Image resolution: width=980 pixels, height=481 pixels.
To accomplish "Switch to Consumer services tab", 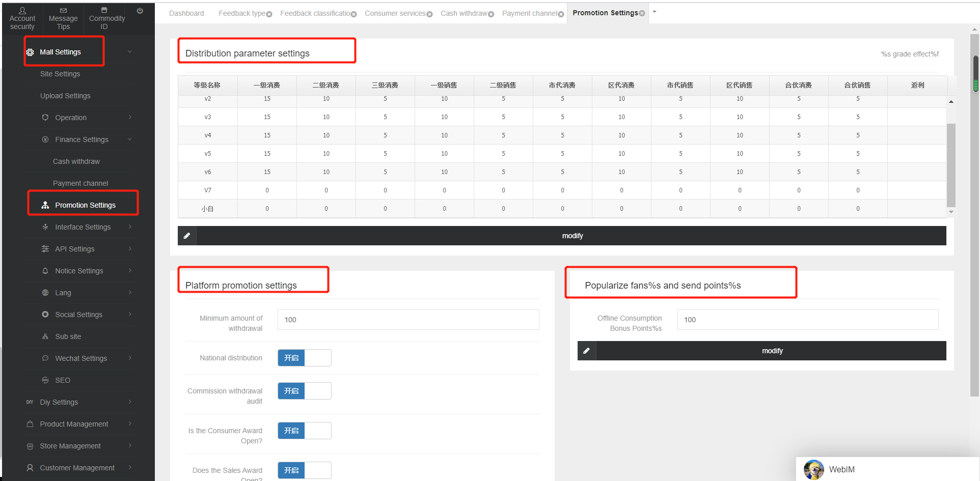I will coord(395,13).
